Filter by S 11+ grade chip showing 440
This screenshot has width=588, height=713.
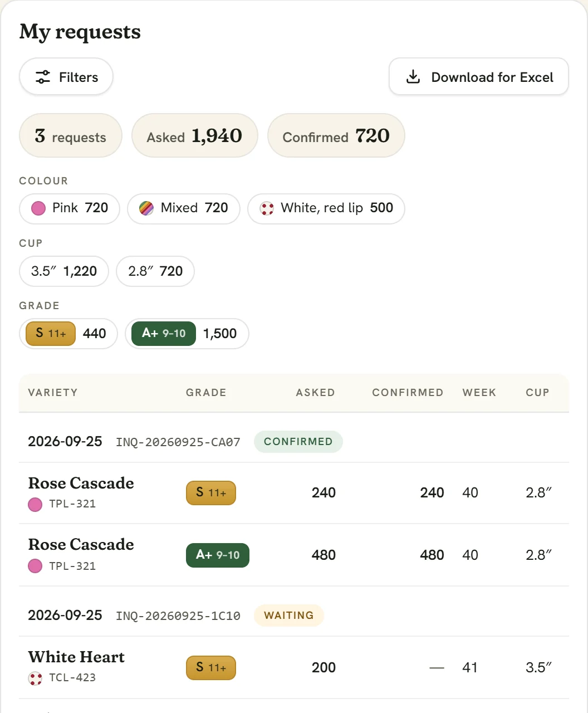click(68, 334)
